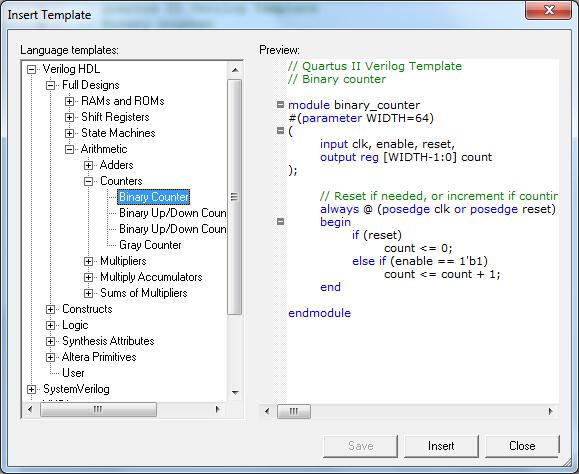Collapse the port list parenthesis code fold
The image size is (579, 474).
[x=281, y=131]
